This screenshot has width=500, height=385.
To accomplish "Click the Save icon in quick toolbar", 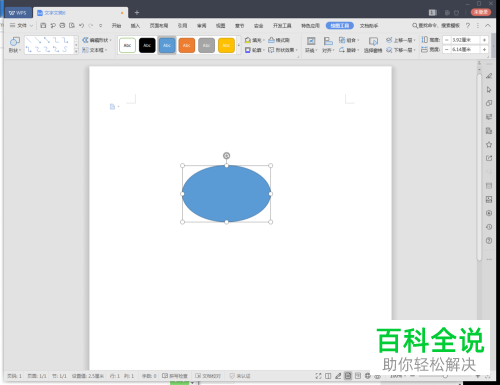I will tap(43, 25).
